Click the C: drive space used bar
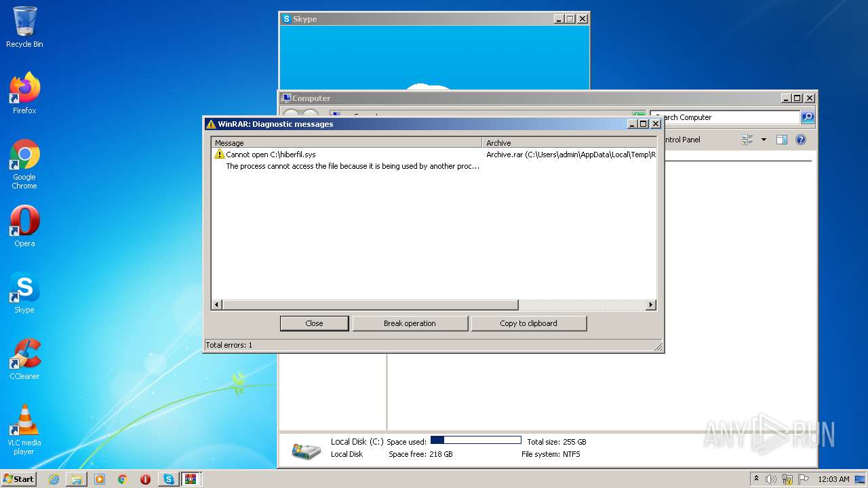The image size is (868, 488). (x=475, y=441)
